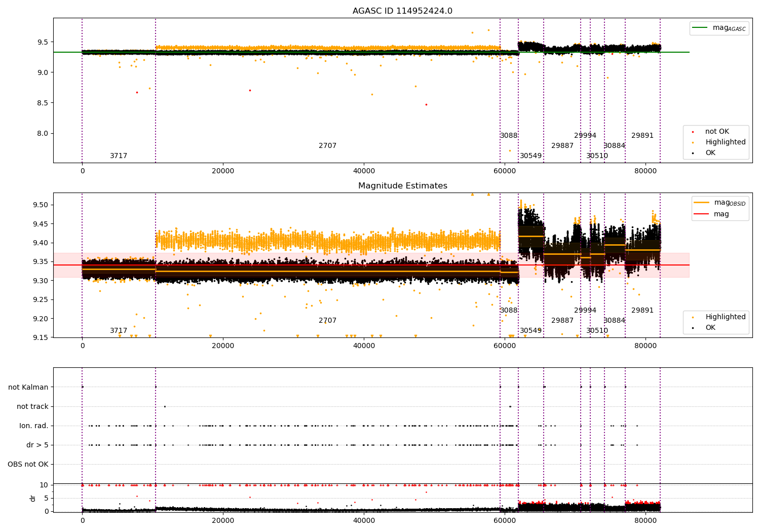
Task: Click the 9.45 tick on the middle plot y-axis
Action: [x=41, y=224]
